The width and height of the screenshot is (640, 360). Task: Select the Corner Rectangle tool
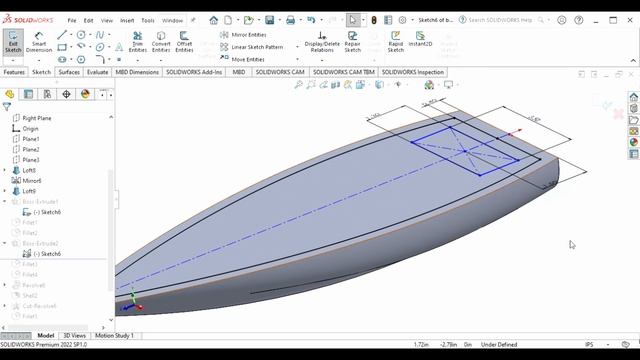62,47
